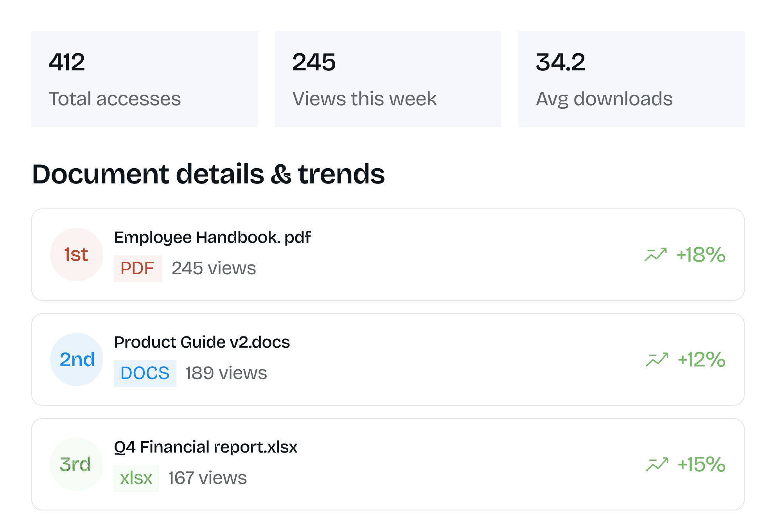Click the trend arrow icon beside +15%
This screenshot has height=532, width=776.
point(657,464)
